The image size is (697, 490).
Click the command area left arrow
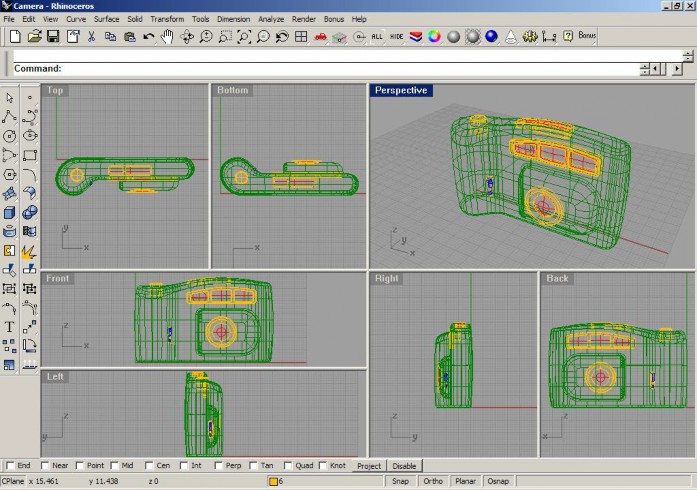click(x=655, y=69)
